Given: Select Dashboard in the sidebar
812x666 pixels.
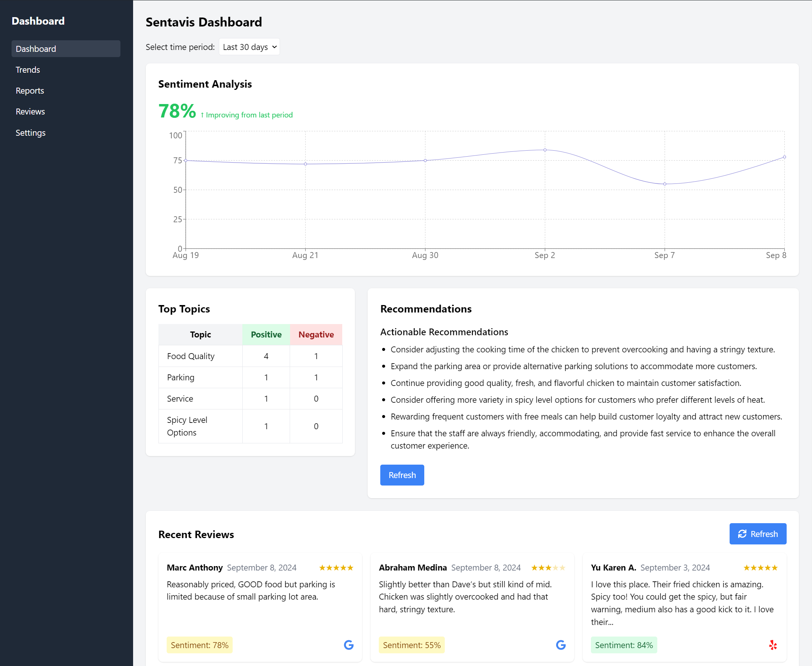Looking at the screenshot, I should 36,49.
